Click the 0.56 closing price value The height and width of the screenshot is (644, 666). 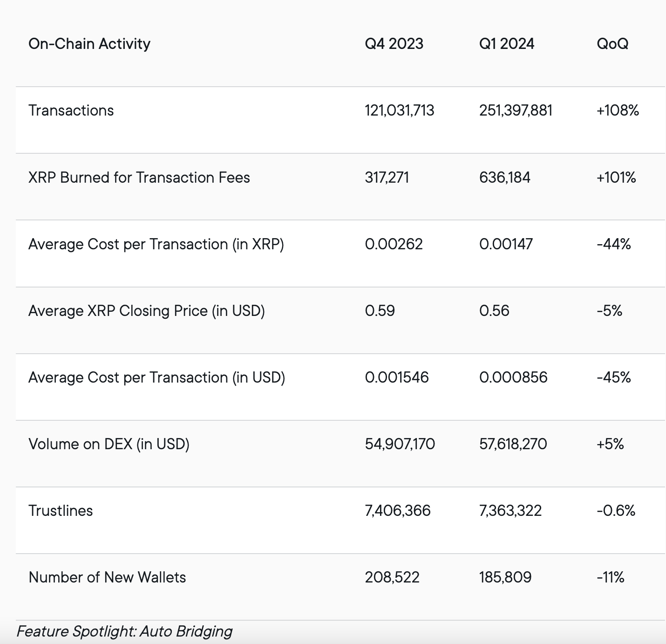494,311
